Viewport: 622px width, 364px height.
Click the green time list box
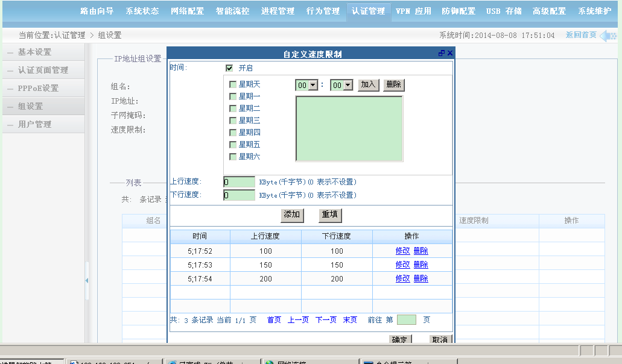coord(349,128)
